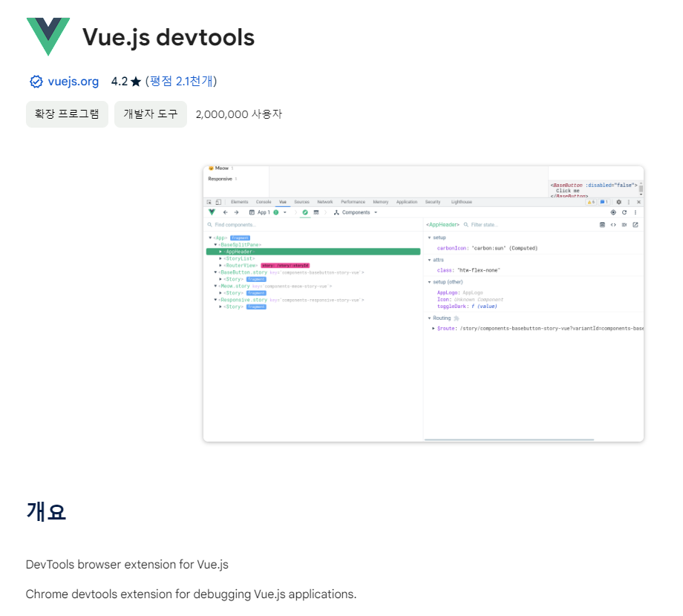Click the 개요 section heading
This screenshot has width=683, height=616.
pyautogui.click(x=46, y=511)
